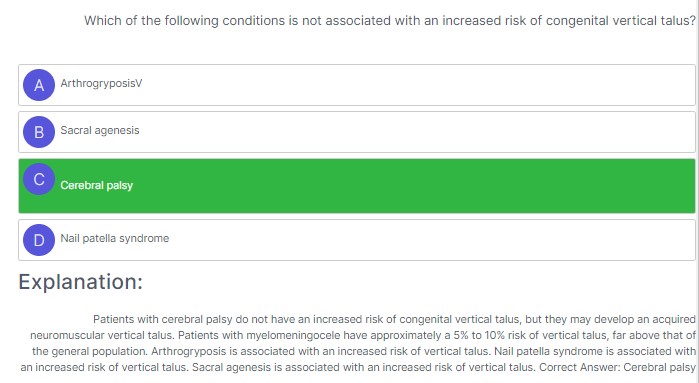This screenshot has height=383, width=699.
Task: Select the Nail patella syndrome answer
Action: pyautogui.click(x=115, y=238)
